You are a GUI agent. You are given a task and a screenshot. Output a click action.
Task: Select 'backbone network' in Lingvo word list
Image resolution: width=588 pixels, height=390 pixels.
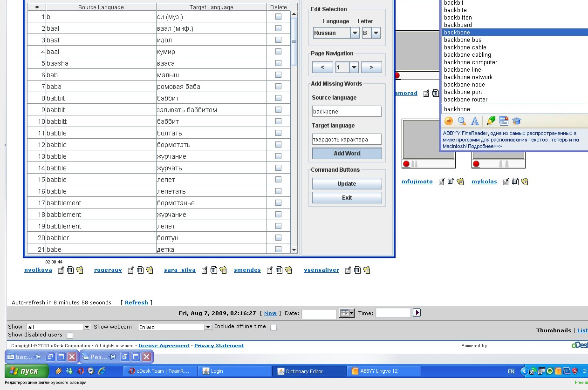click(x=468, y=77)
